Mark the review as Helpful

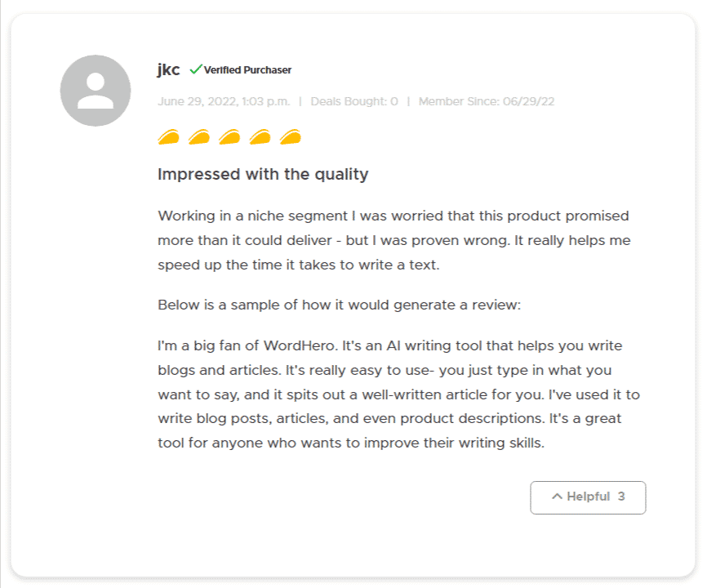pyautogui.click(x=588, y=497)
